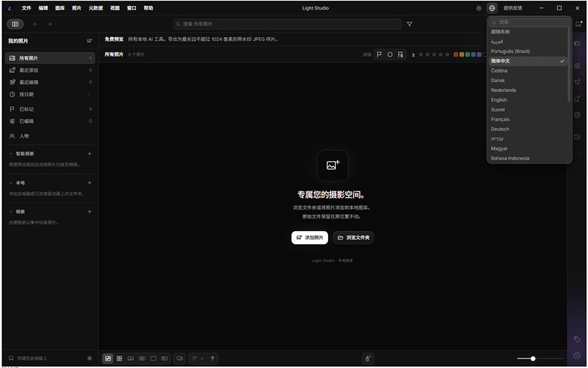This screenshot has width=588, height=368.
Task: Toggle the sidebar panel button
Action: [x=15, y=24]
